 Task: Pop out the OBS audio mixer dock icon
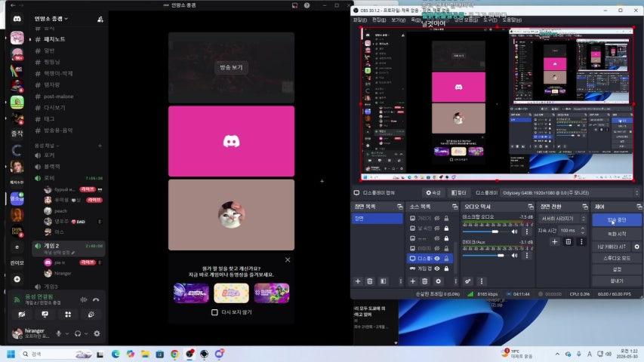pos(530,207)
